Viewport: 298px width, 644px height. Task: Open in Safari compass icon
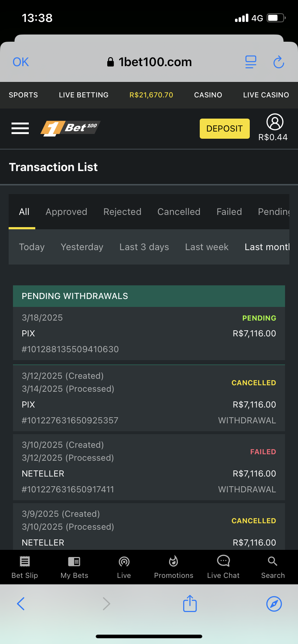point(274,604)
